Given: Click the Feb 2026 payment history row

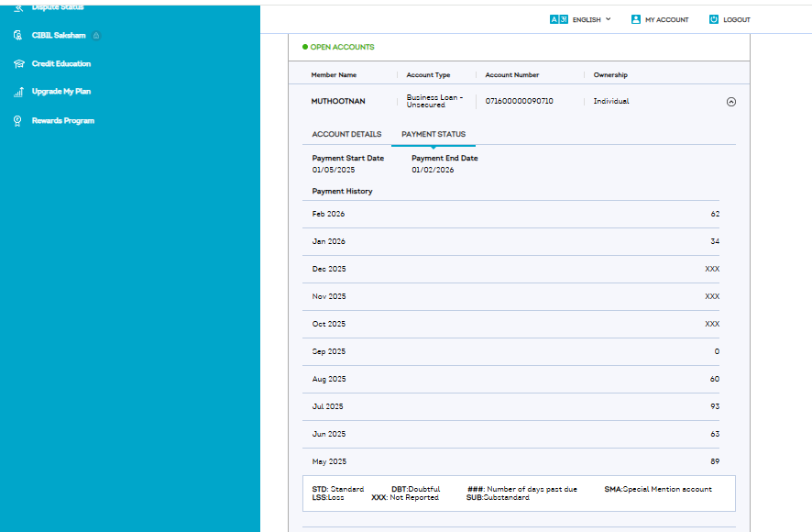Looking at the screenshot, I should 515,214.
